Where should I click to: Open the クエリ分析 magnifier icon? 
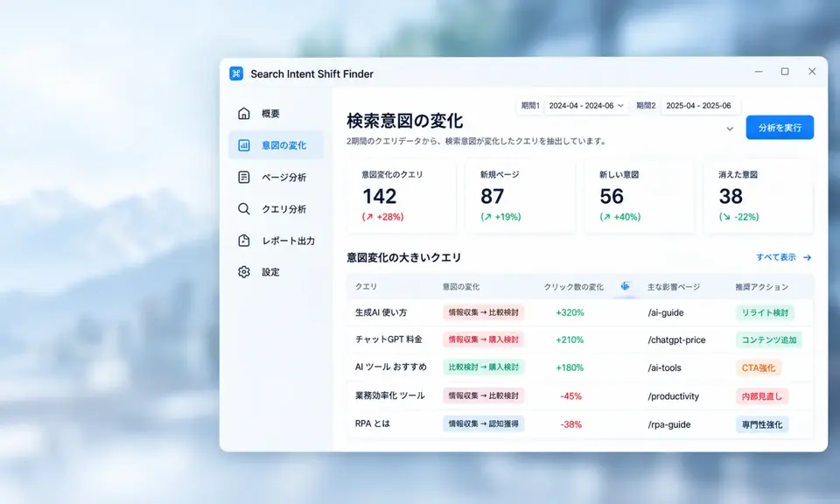pyautogui.click(x=244, y=209)
